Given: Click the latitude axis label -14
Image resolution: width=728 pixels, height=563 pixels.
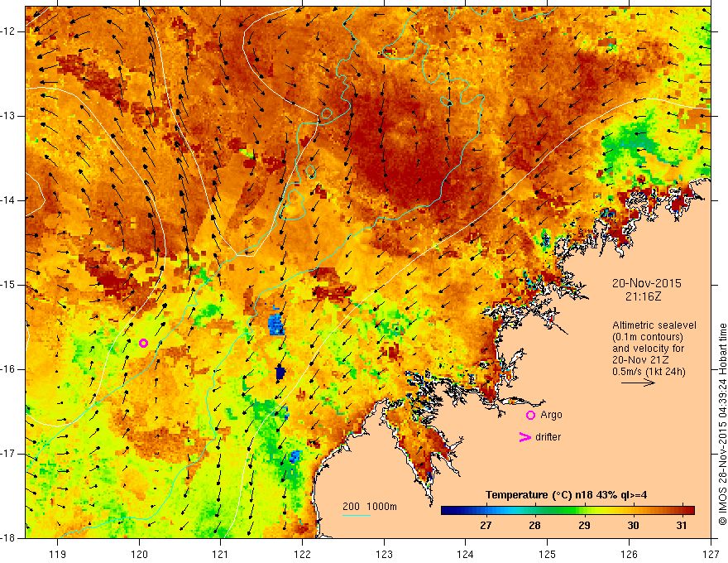Looking at the screenshot, I should tap(8, 200).
